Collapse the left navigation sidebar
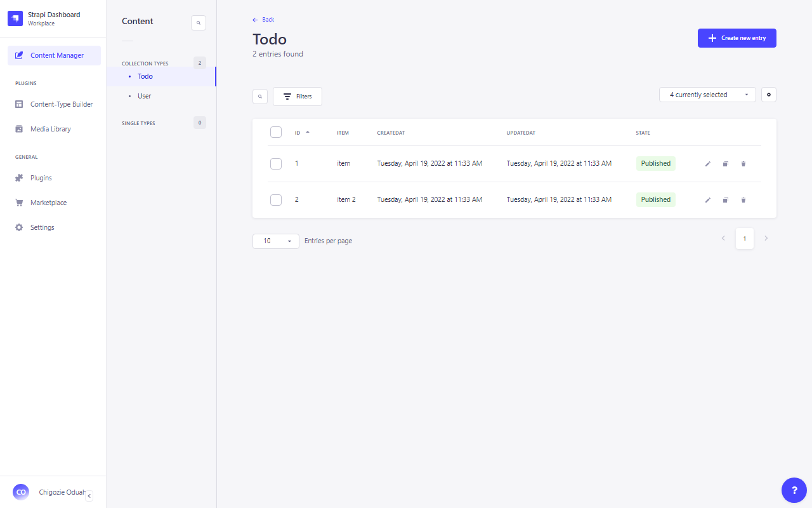 89,496
